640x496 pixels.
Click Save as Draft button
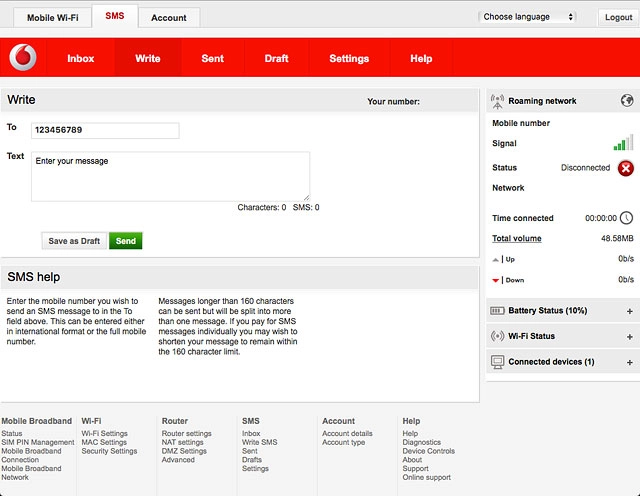tap(75, 241)
